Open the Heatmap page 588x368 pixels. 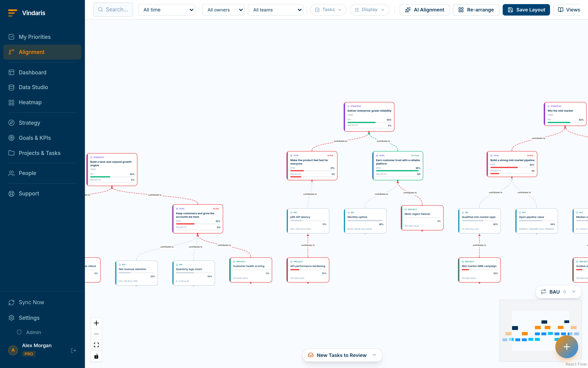click(x=42, y=102)
